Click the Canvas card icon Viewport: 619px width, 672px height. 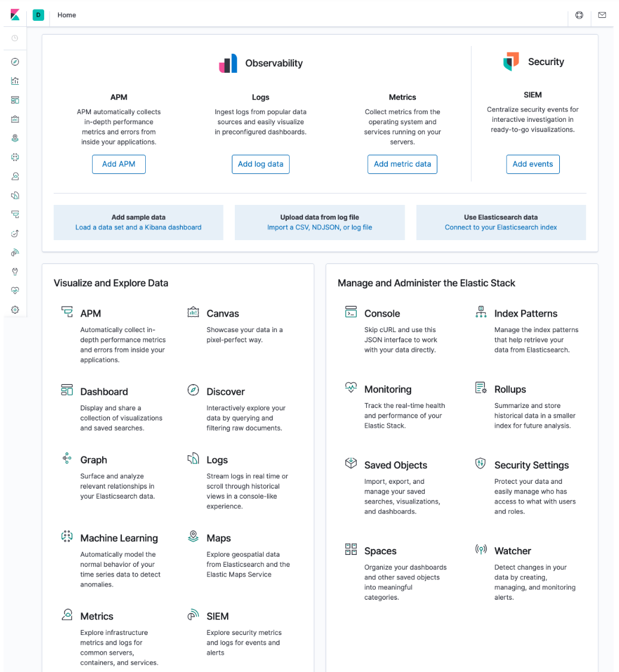tap(194, 312)
